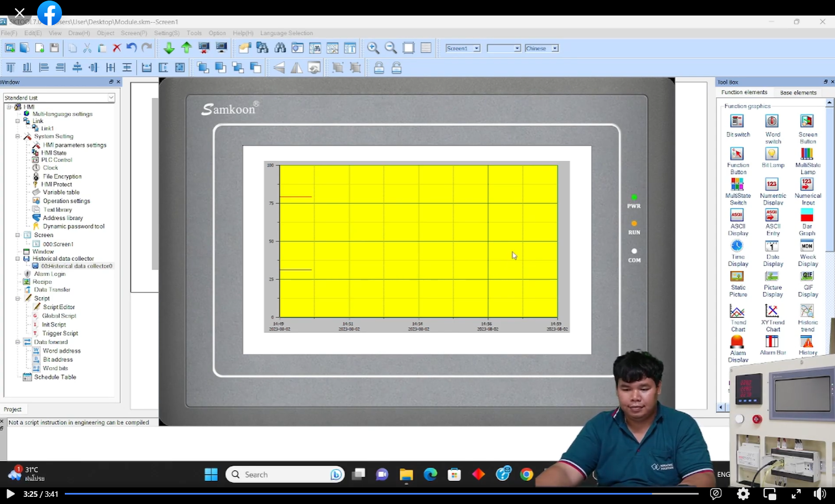Viewport: 835px width, 504px height.
Task: Click the Align Top toolbar icon
Action: 10,68
